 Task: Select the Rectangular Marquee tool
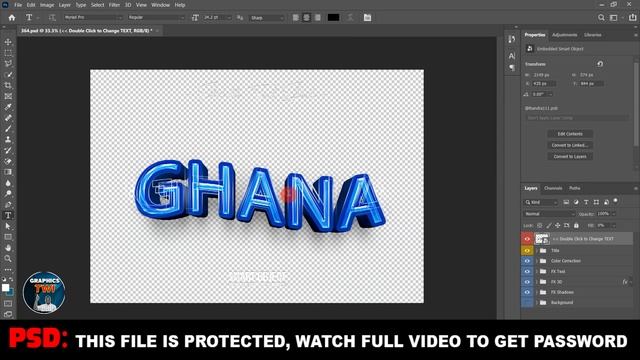tap(8, 53)
